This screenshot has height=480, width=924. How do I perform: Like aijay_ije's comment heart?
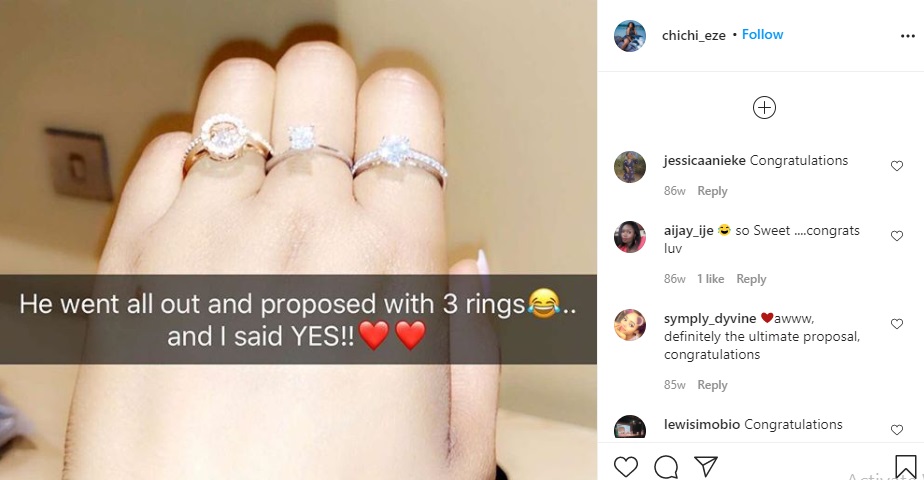[897, 236]
